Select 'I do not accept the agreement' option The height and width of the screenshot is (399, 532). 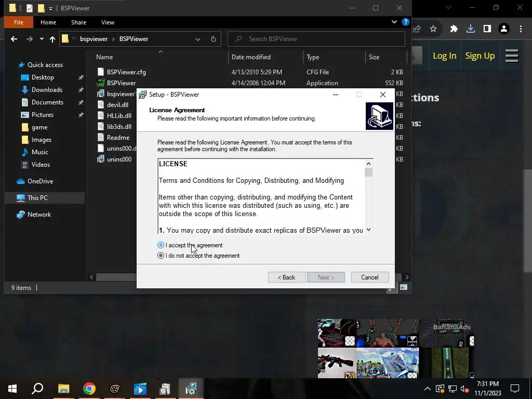[x=161, y=256]
